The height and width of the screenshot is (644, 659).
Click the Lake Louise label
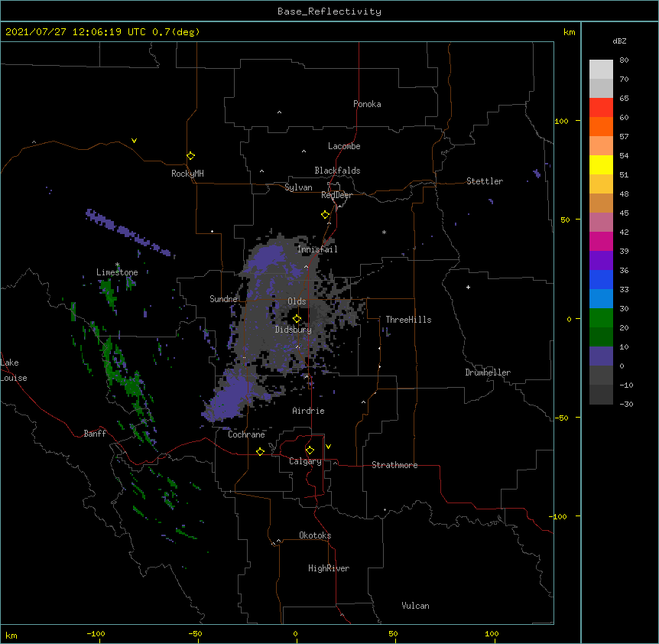14,370
